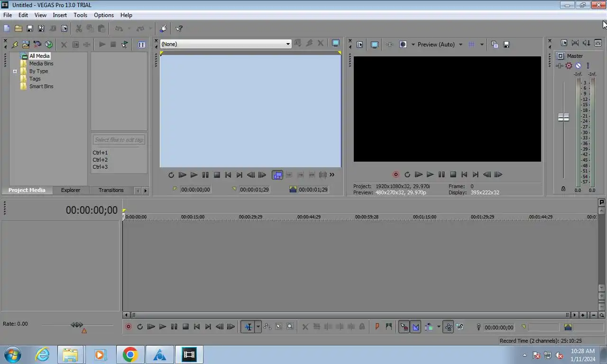Viewport: 607px width, 364px height.
Task: Click the tag editor input field
Action: coord(119,140)
